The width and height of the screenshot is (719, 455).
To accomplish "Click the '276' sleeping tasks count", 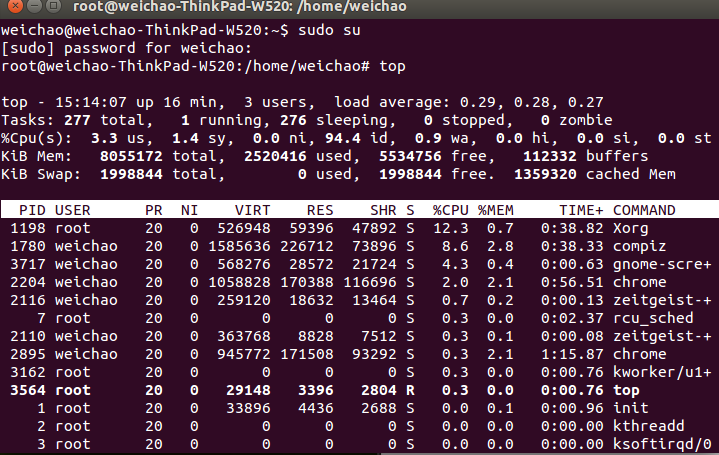I will (293, 120).
